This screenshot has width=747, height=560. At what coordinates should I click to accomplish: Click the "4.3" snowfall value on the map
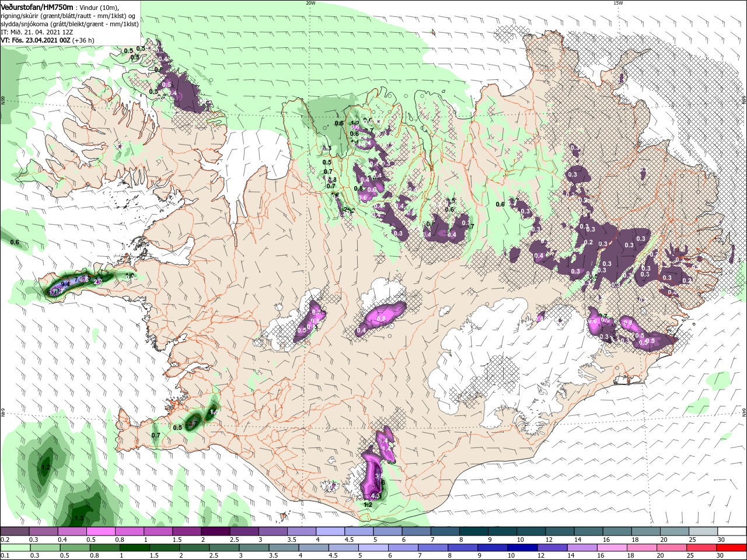375,496
